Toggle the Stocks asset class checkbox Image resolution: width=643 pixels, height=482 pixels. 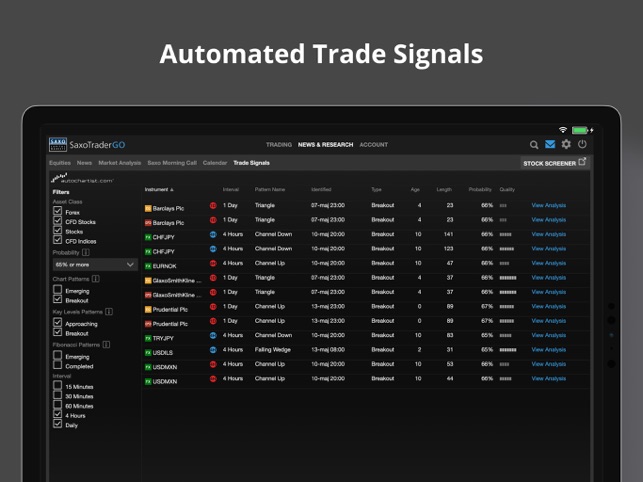[57, 231]
